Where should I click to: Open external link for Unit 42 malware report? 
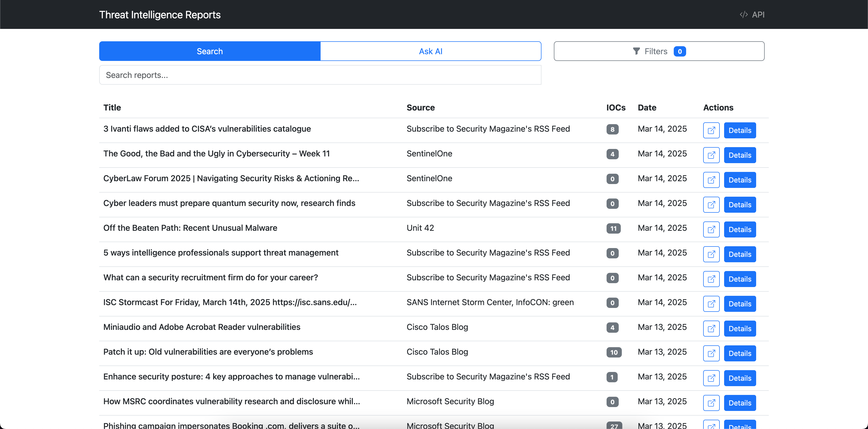(x=711, y=229)
